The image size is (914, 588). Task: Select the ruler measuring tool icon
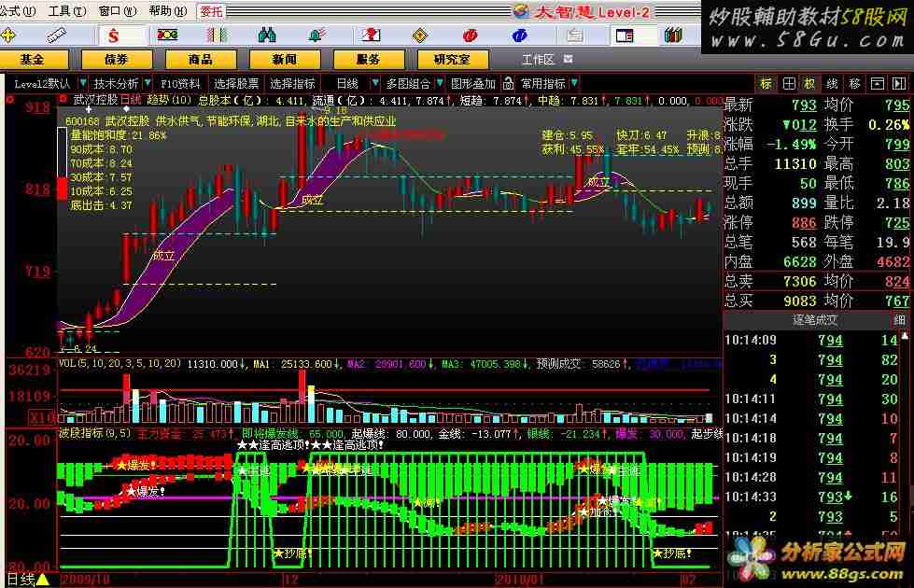(x=57, y=35)
